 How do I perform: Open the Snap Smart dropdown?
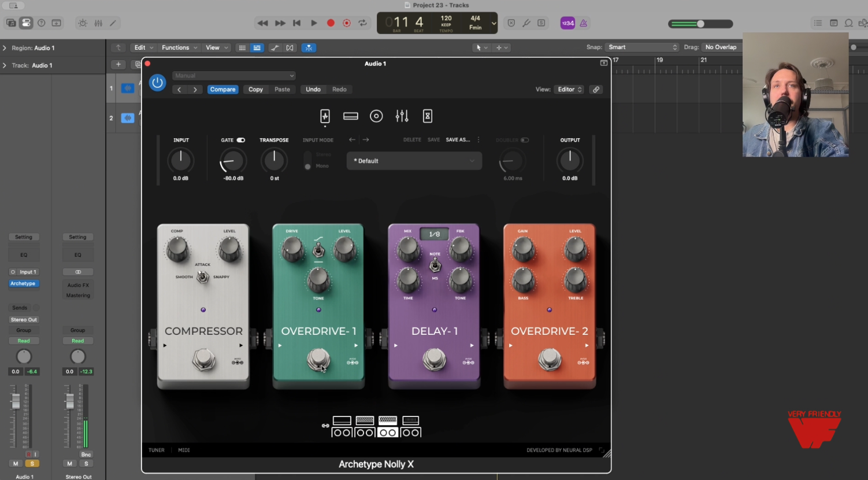(642, 47)
